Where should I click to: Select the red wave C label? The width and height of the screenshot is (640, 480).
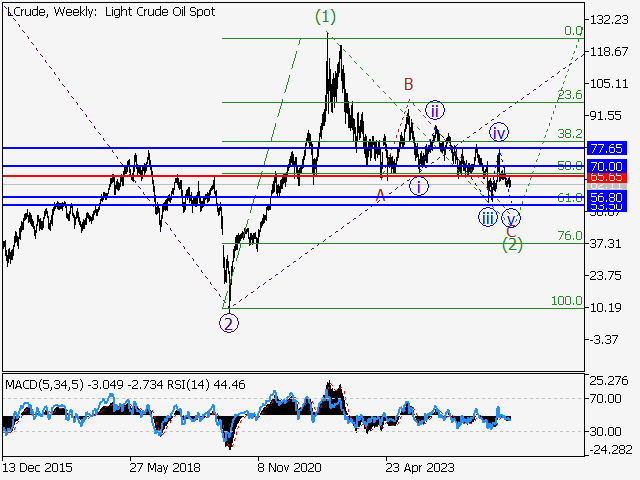(x=510, y=231)
